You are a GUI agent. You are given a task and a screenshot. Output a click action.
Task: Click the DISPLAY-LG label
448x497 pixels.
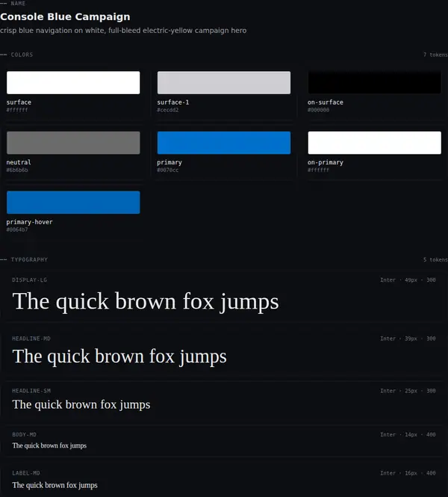(x=29, y=280)
